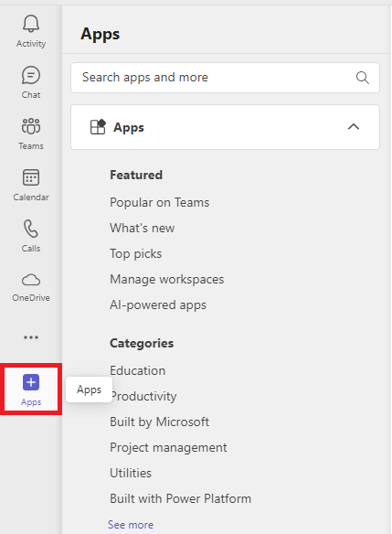Click the See more link
Viewport: 392px width, 534px height.
pyautogui.click(x=131, y=525)
